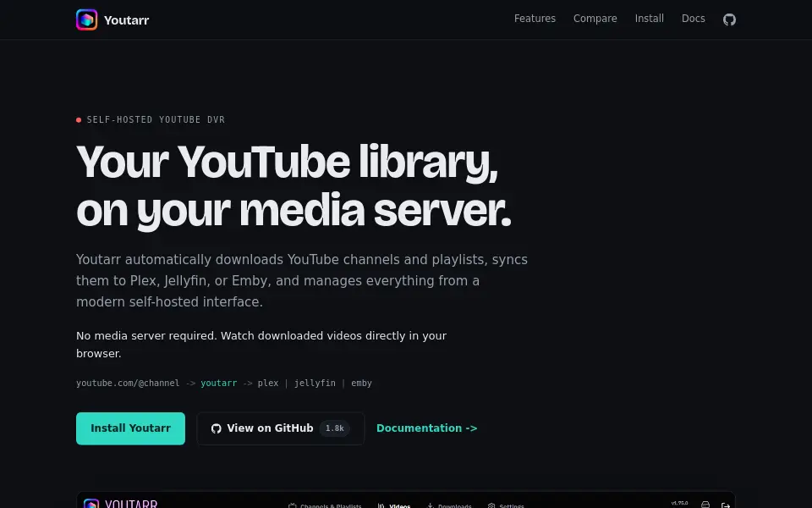Image resolution: width=812 pixels, height=508 pixels.
Task: Click the GitHub octocat icon inside View on GitHub
Action: point(216,428)
